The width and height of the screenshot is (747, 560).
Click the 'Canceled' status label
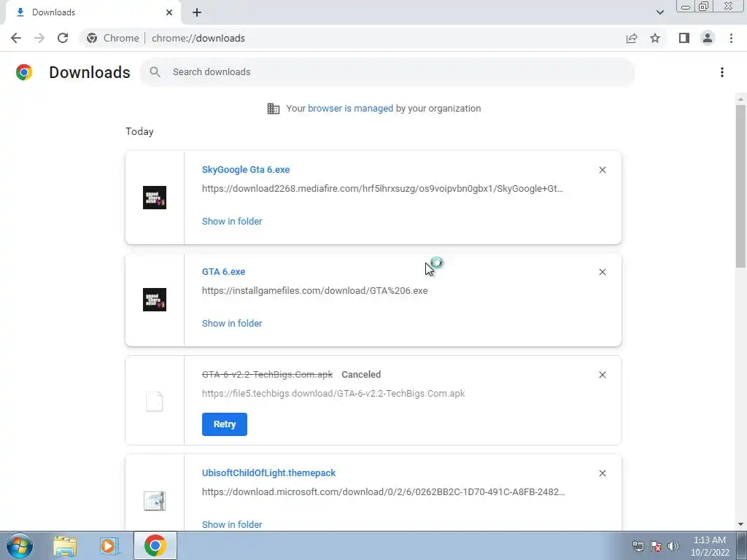click(361, 374)
